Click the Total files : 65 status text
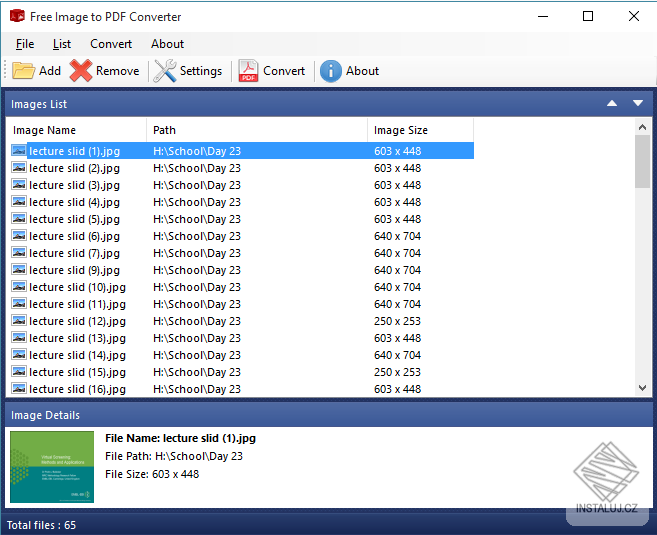 tap(41, 525)
